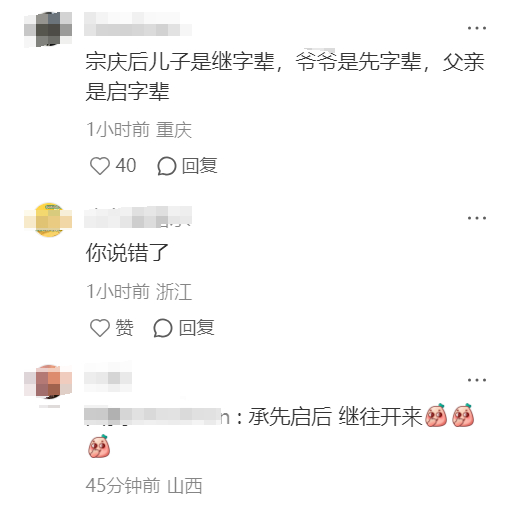Click '回复' text under the Zhejiang comment
516x505 pixels.
click(196, 328)
